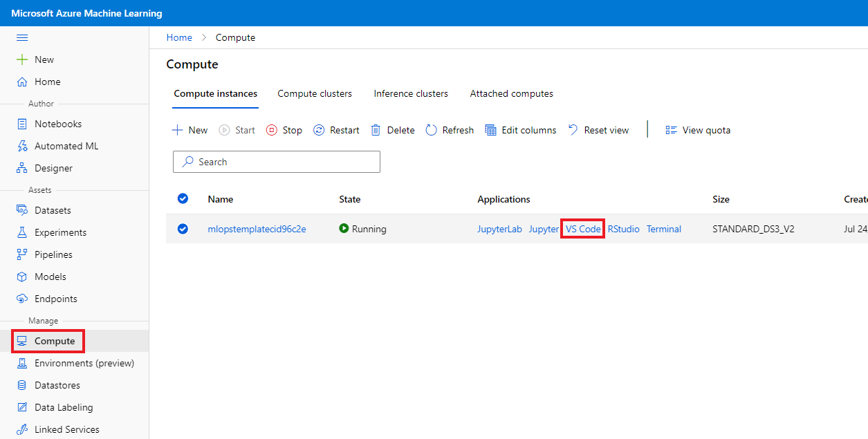Click Compute breadcrumb text
This screenshot has height=439, width=868.
click(x=235, y=37)
